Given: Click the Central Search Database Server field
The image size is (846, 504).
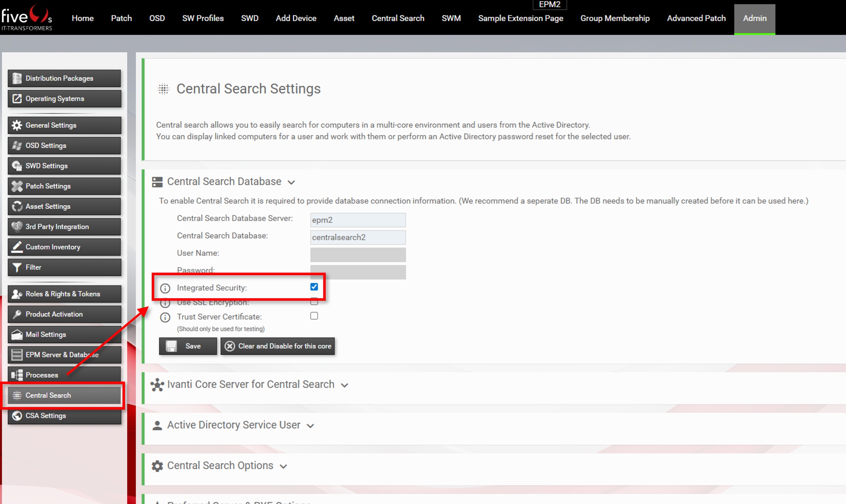Looking at the screenshot, I should pos(358,220).
